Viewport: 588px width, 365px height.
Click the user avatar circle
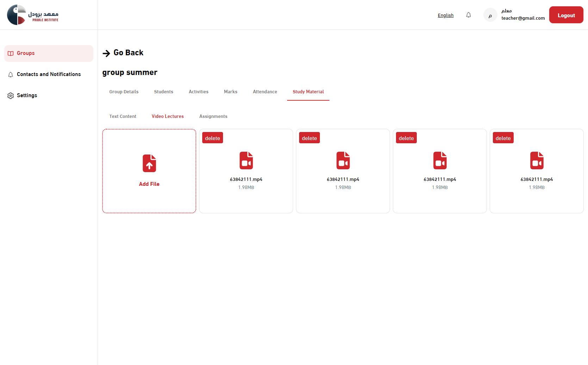(x=490, y=15)
